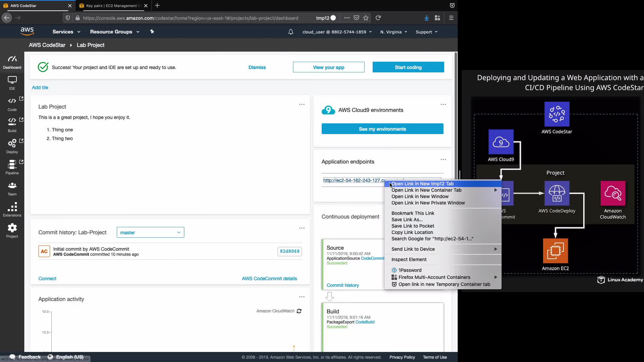This screenshot has height=362, width=644.
Task: Click the Start coding button
Action: (408, 67)
